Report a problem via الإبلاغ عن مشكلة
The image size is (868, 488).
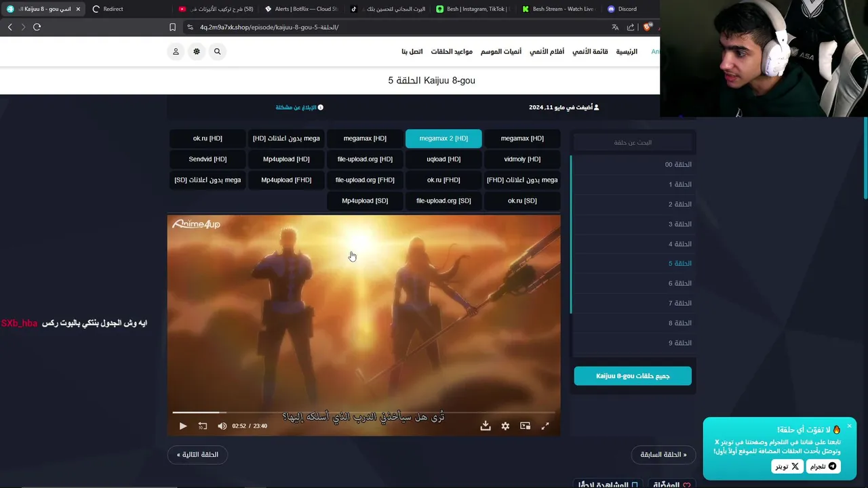pyautogui.click(x=299, y=107)
